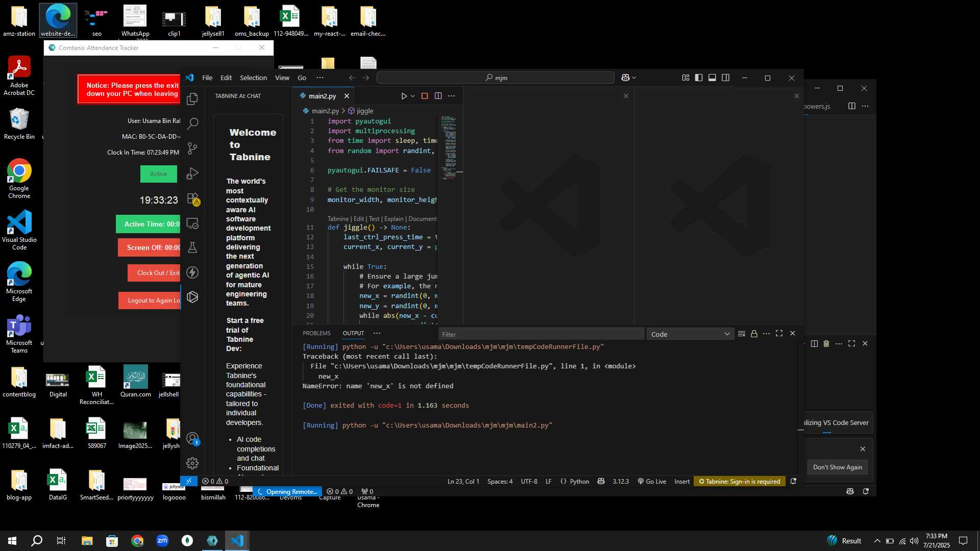Select Python interpreter version 3.12.3
This screenshot has width=980, height=551.
click(x=621, y=481)
